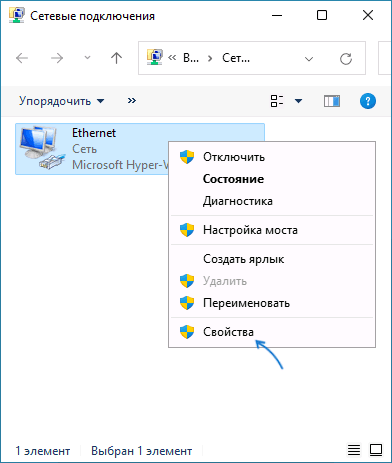Choose Состояние from context menu
The image size is (392, 463).
click(x=273, y=179)
